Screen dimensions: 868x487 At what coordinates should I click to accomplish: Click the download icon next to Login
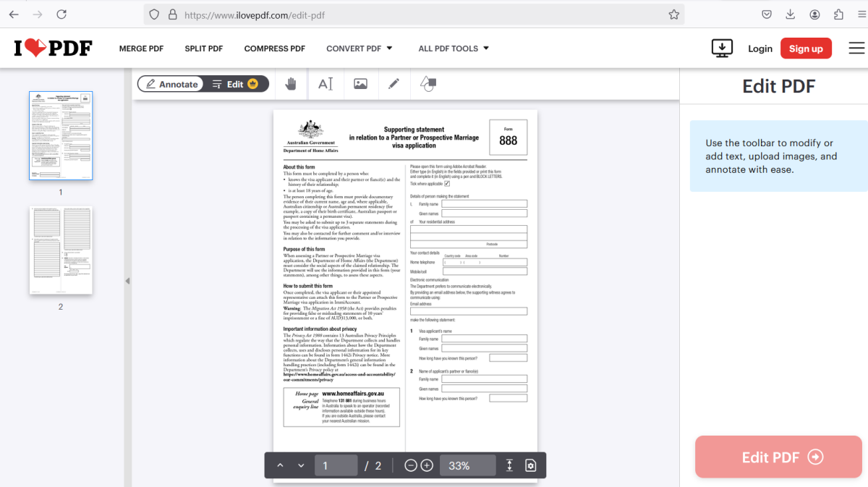pyautogui.click(x=722, y=48)
